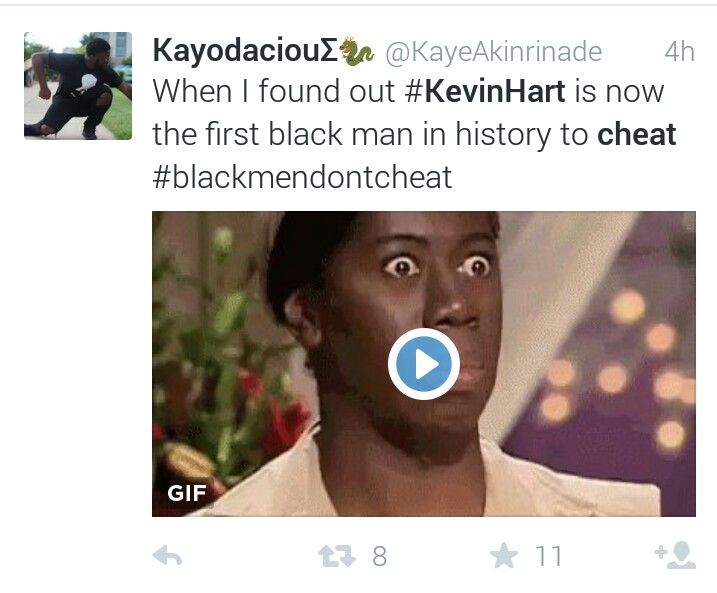Open the GIF label badge
The width and height of the screenshot is (717, 593).
pyautogui.click(x=187, y=493)
